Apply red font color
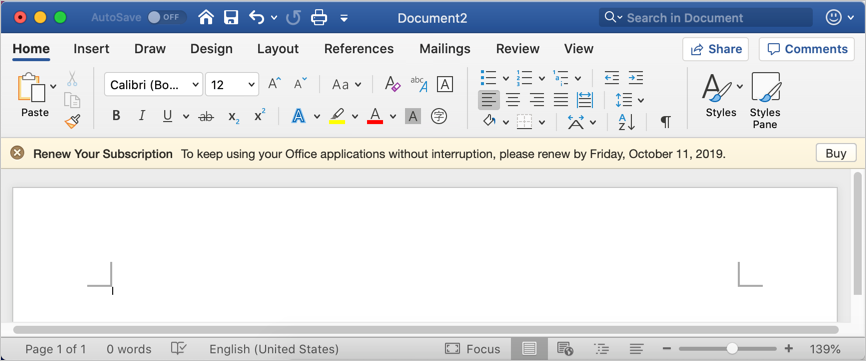Image resolution: width=866 pixels, height=361 pixels. point(375,116)
